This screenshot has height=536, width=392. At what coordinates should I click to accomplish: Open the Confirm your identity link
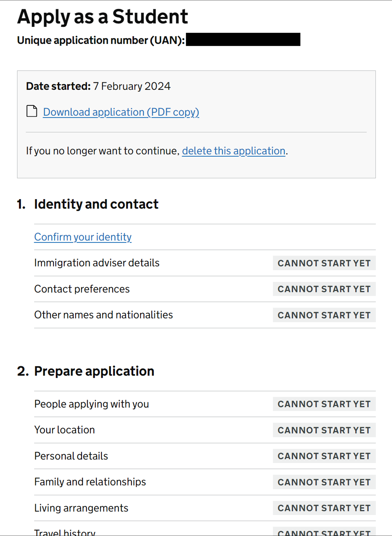(83, 237)
